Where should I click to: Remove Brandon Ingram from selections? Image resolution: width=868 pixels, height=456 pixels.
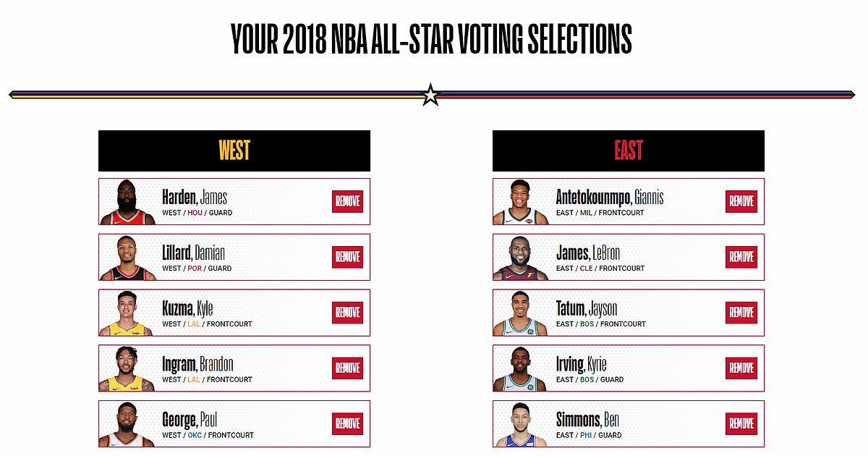tap(347, 368)
